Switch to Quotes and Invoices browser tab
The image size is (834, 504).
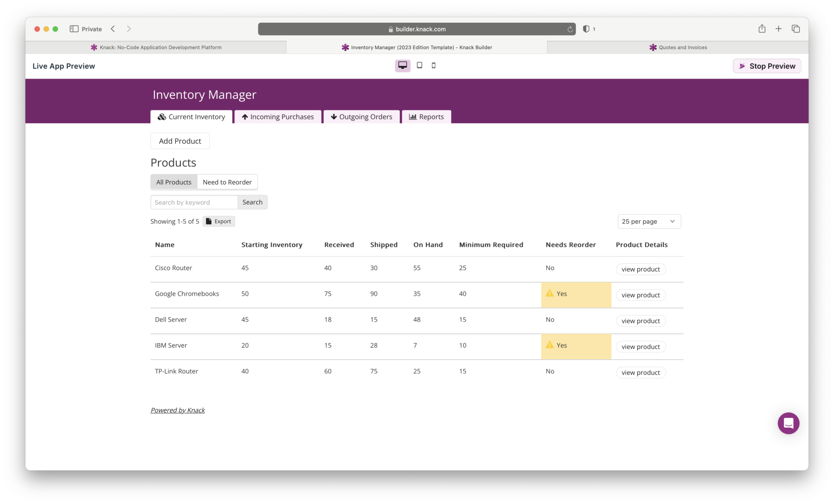(x=678, y=47)
